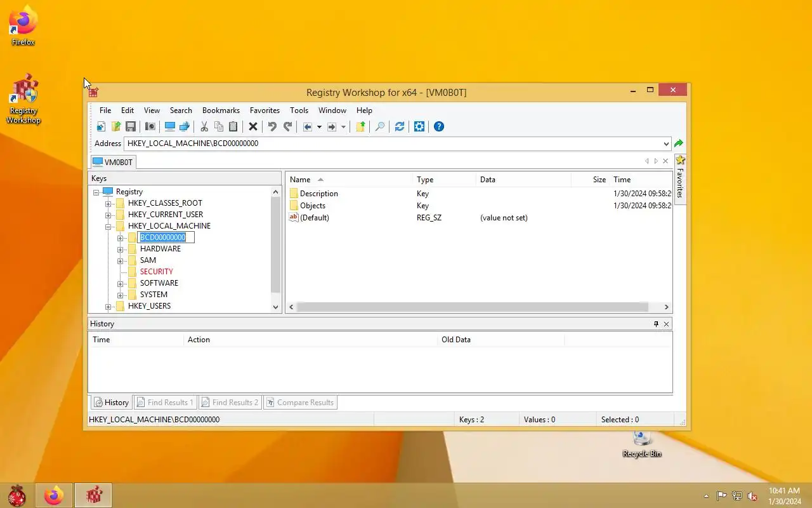Open the Address bar dropdown list
The width and height of the screenshot is (812, 508).
(x=665, y=144)
